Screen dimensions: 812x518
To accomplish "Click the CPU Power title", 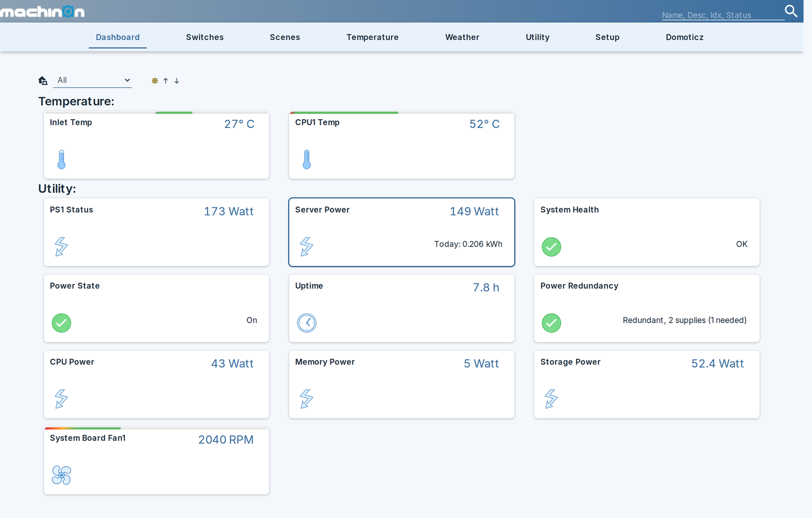I will pos(72,362).
